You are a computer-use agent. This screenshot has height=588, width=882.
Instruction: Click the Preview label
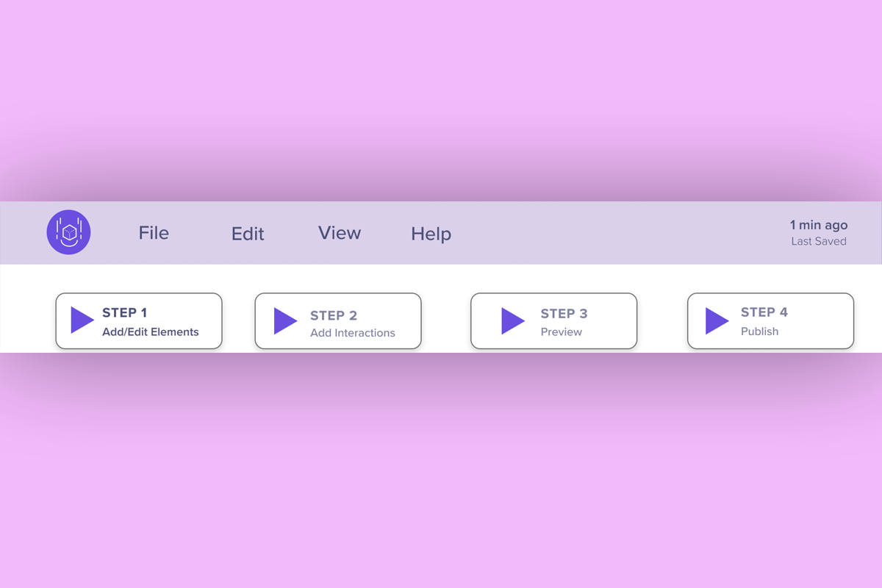coord(561,331)
